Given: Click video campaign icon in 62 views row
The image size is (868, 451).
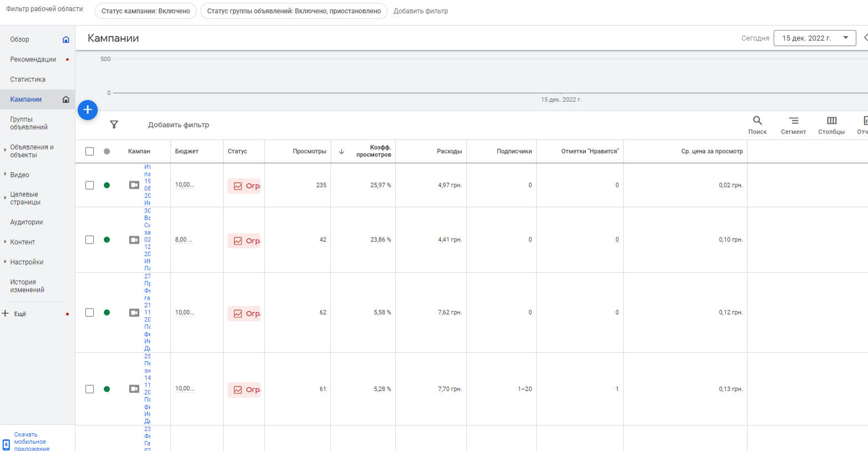Looking at the screenshot, I should pyautogui.click(x=134, y=312).
